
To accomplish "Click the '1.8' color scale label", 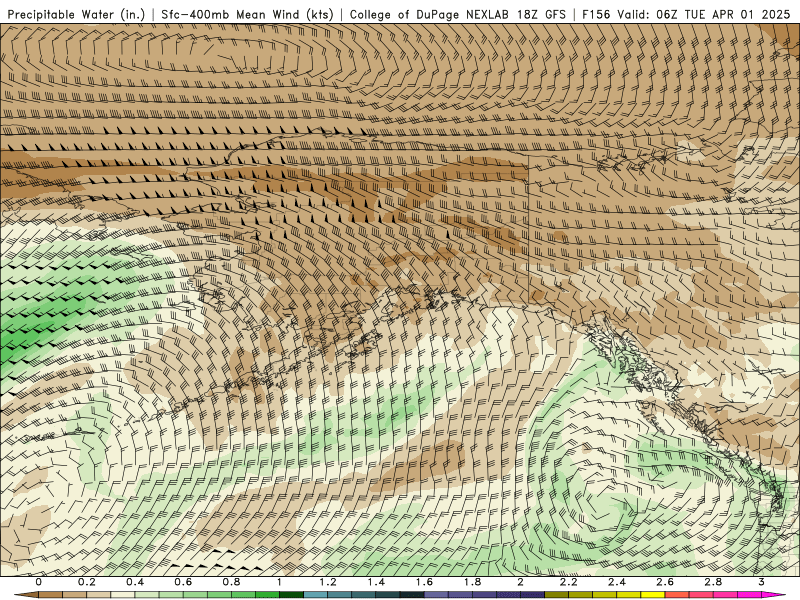I will click(x=472, y=582).
